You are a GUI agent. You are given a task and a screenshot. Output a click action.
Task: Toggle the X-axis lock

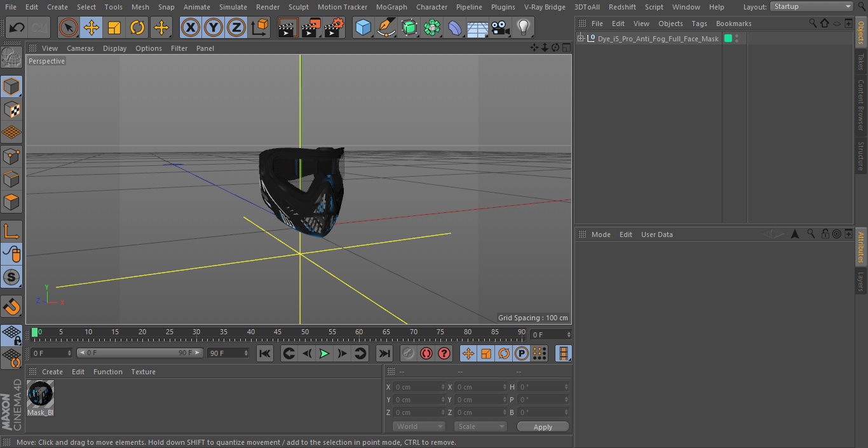[190, 27]
